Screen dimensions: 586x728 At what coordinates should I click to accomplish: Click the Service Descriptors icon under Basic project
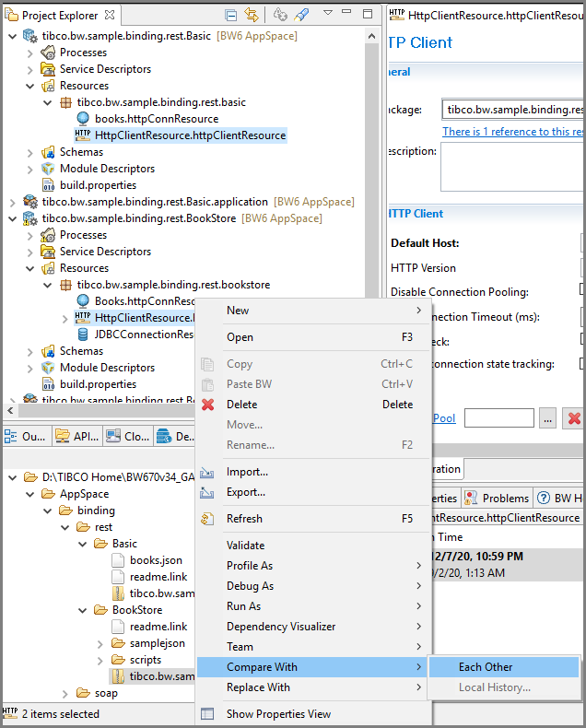(48, 69)
